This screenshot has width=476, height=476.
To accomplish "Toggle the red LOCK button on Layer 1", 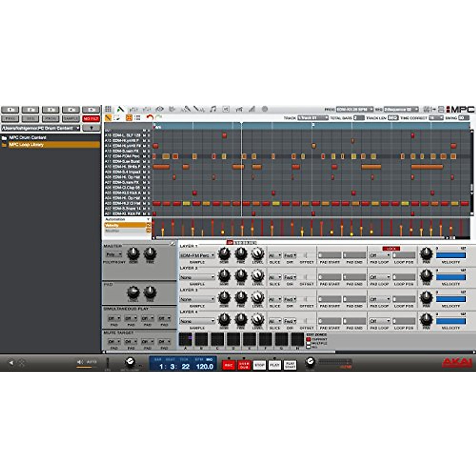I will (x=391, y=249).
